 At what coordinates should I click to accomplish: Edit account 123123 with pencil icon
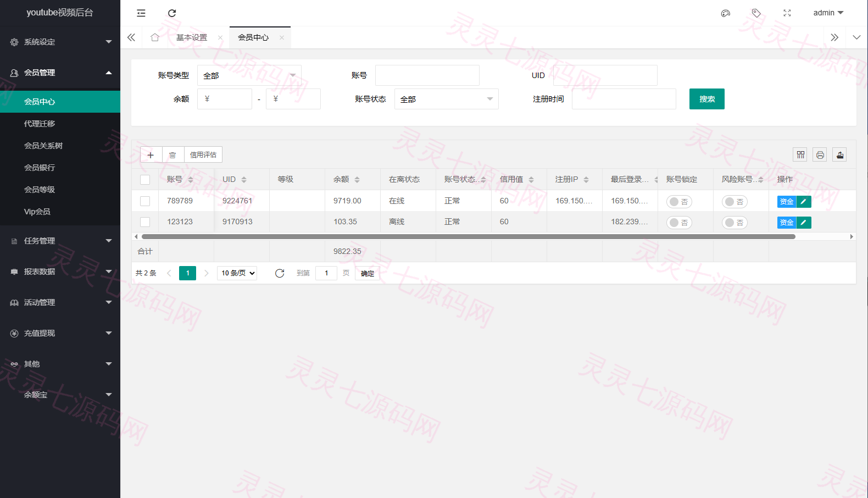[804, 223]
